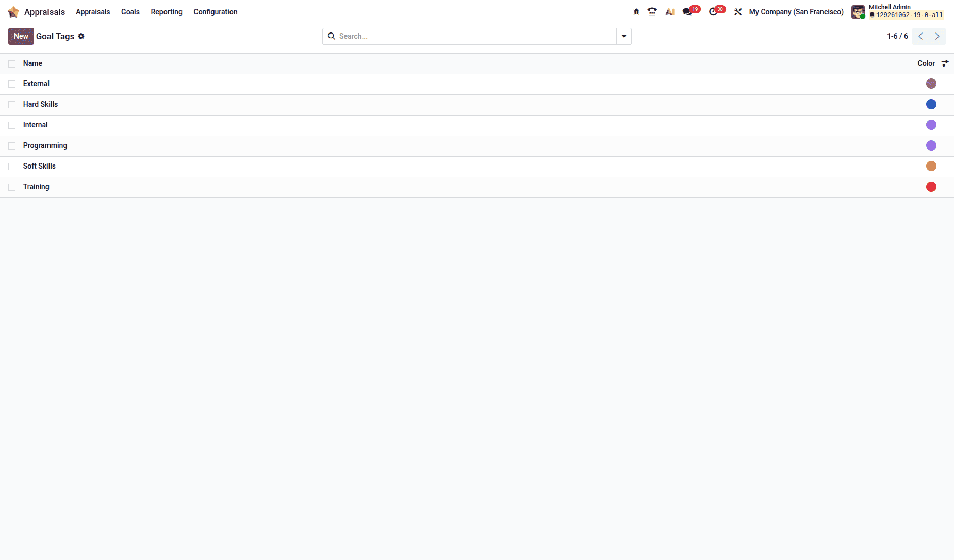Create a New goal tag
Screen dimensions: 954x560
(21, 36)
